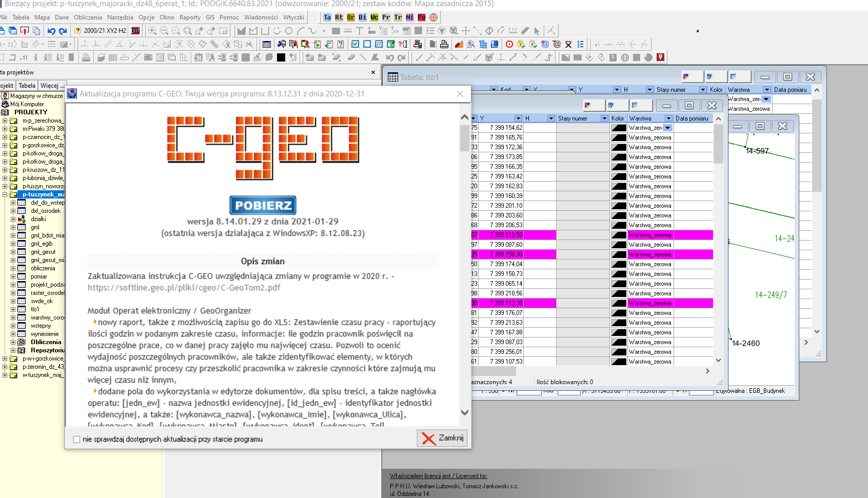Click the zoom out magnifier icon
This screenshot has width=868, height=498.
click(x=164, y=31)
